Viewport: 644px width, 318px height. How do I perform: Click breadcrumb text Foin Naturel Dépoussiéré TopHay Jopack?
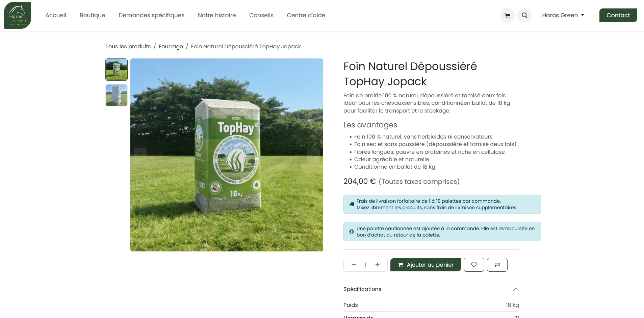pyautogui.click(x=246, y=46)
